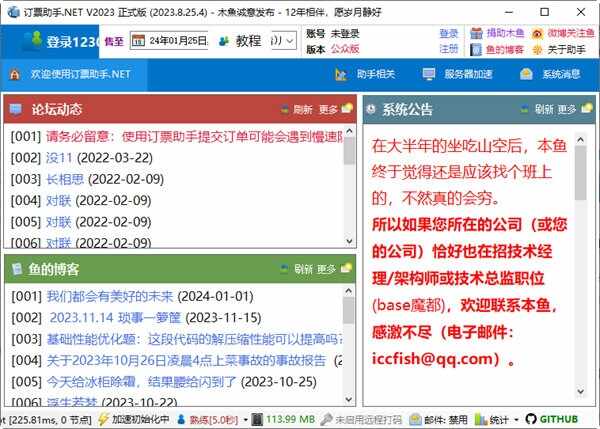
Task: Click the calendar icon in date field
Action: coord(138,41)
